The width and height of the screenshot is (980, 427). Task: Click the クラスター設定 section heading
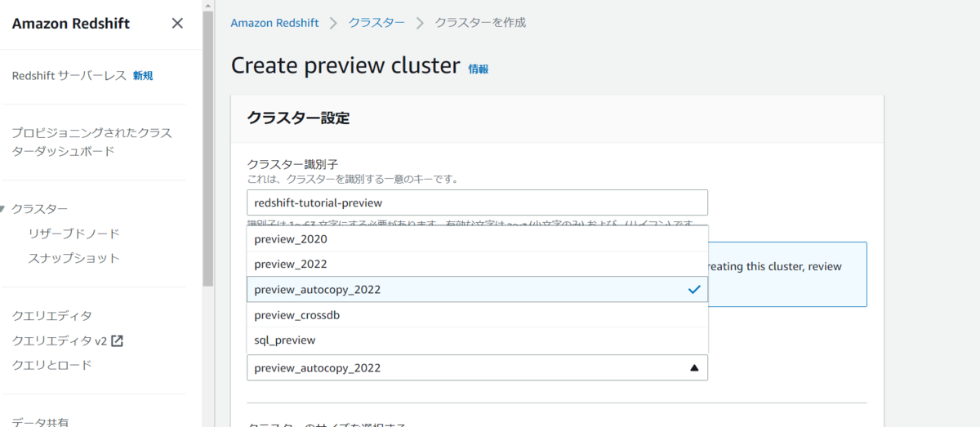click(x=298, y=118)
